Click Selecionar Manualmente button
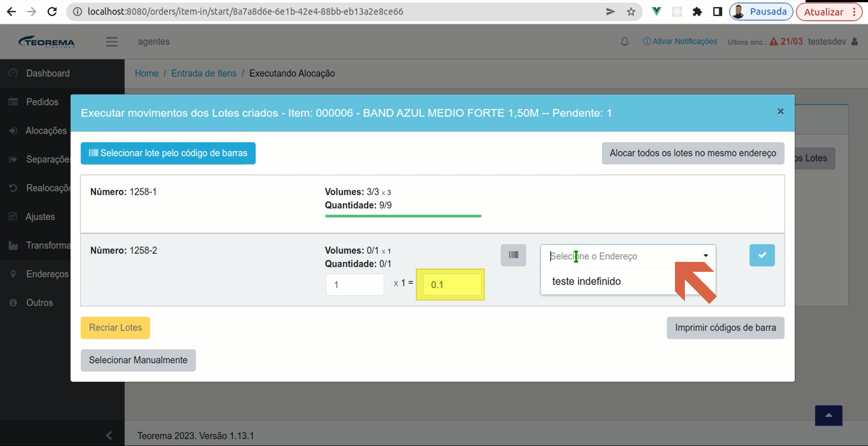Screen dimensions: 868x446 138,361
